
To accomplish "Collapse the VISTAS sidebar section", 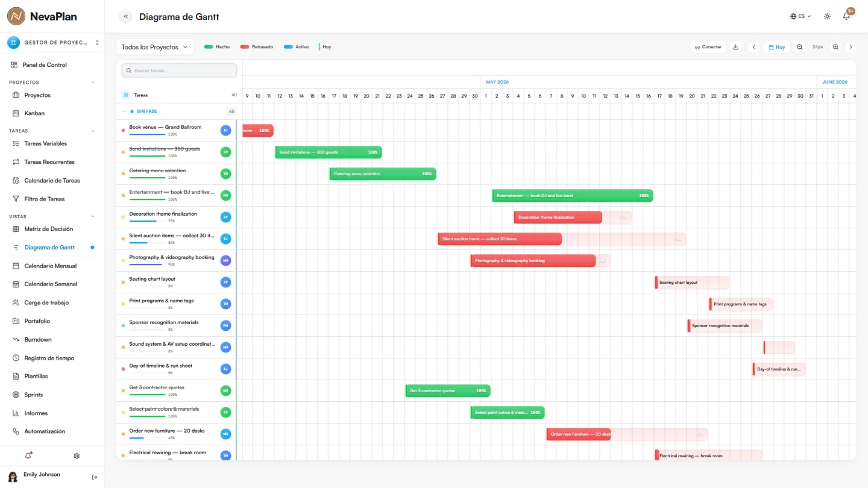I will click(93, 216).
